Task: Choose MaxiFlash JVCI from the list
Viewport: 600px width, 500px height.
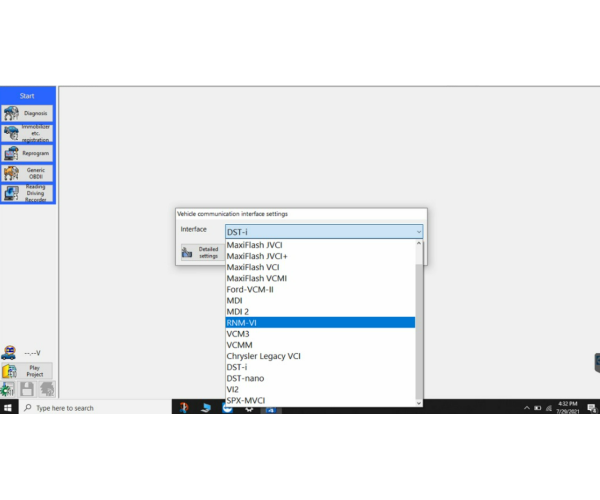Action: click(320, 245)
